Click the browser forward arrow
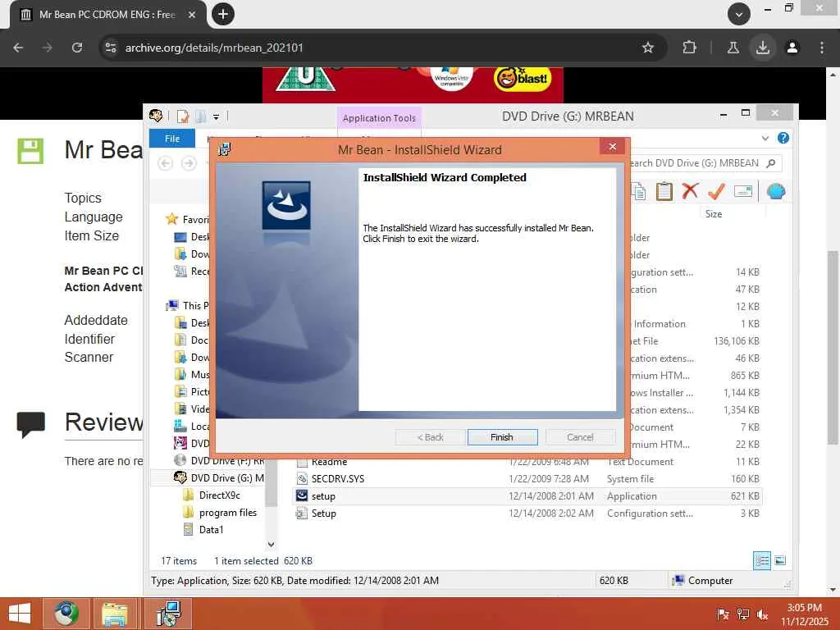This screenshot has height=630, width=840. (x=48, y=48)
